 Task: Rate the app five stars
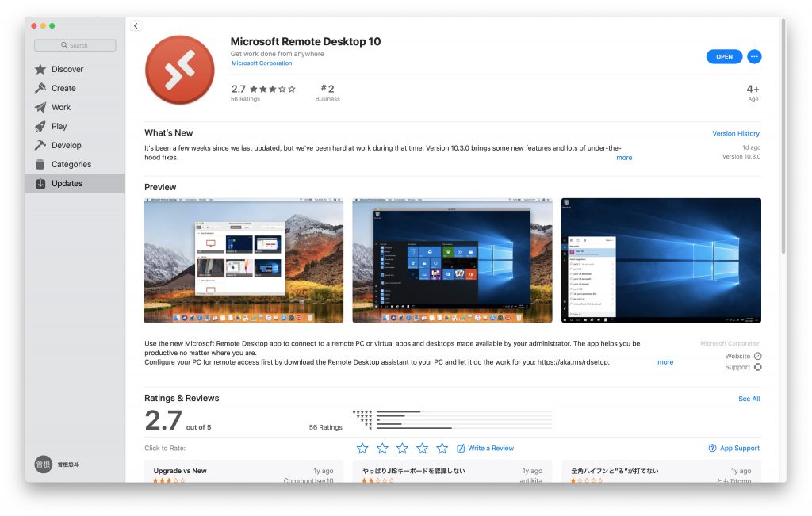pos(442,448)
